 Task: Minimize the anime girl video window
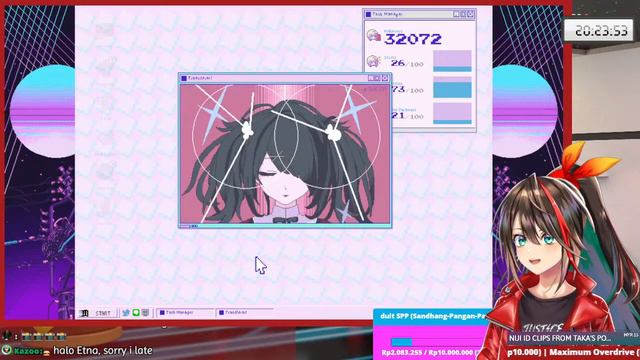(371, 78)
